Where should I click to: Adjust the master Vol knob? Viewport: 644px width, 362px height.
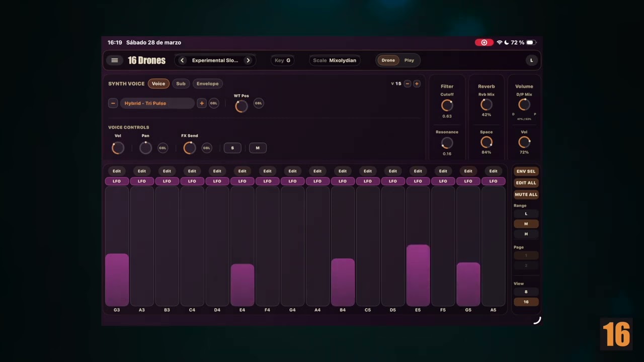click(524, 142)
